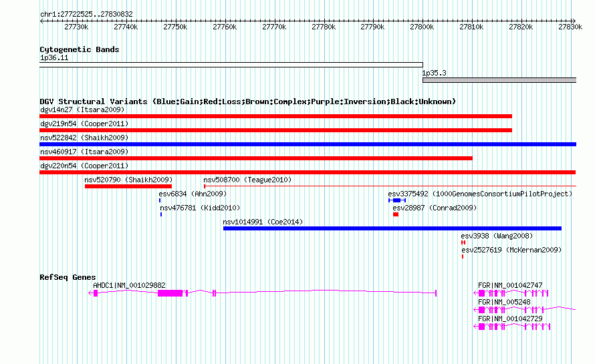This screenshot has width=595, height=364.
Task: Click the Cytogenetic Bands track title
Action: coord(80,49)
